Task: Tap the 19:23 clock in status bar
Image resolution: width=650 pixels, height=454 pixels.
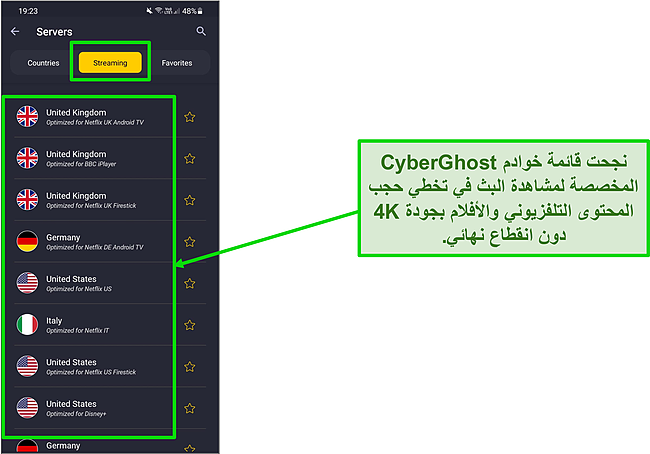Action: click(x=28, y=11)
